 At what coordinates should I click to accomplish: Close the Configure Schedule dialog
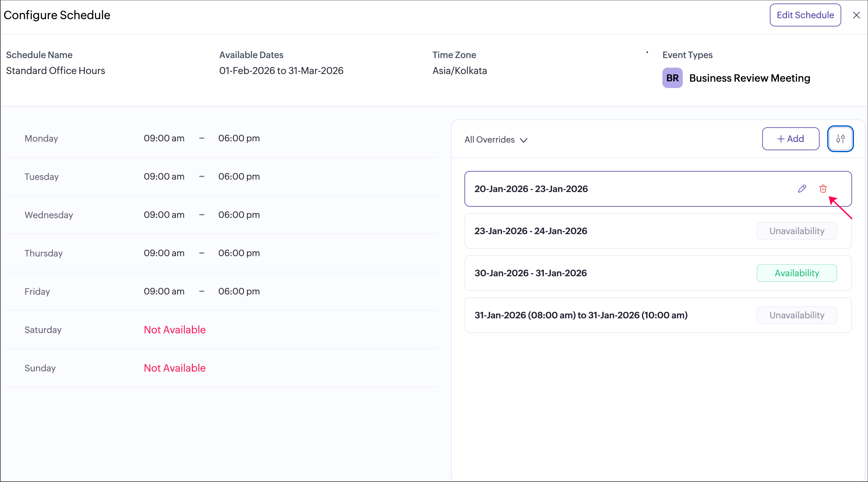(x=856, y=15)
